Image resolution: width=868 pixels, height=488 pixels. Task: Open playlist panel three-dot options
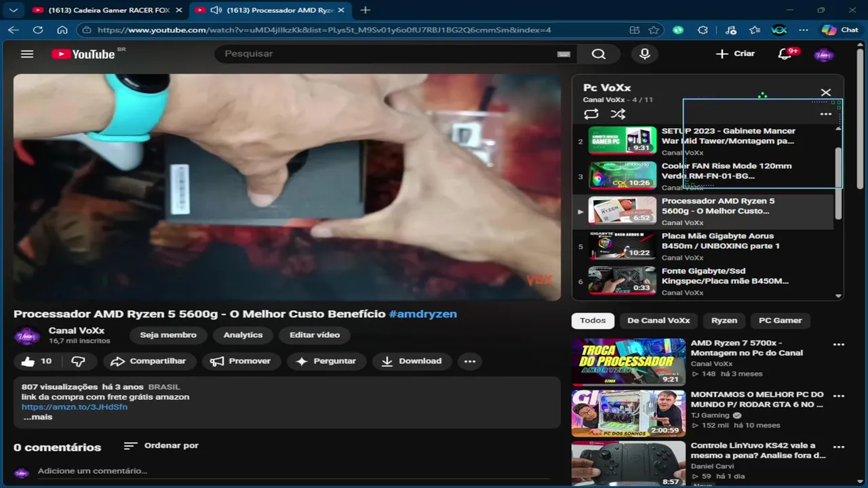click(825, 114)
